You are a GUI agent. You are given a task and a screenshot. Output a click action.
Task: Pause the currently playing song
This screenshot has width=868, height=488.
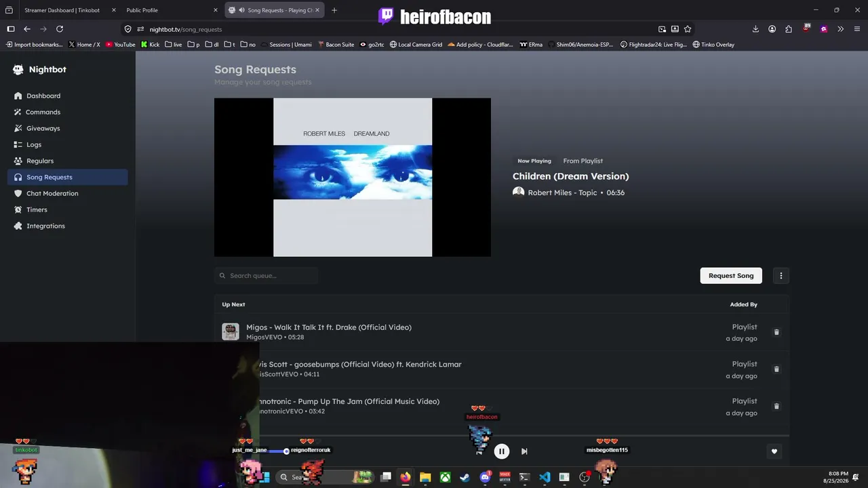(502, 451)
